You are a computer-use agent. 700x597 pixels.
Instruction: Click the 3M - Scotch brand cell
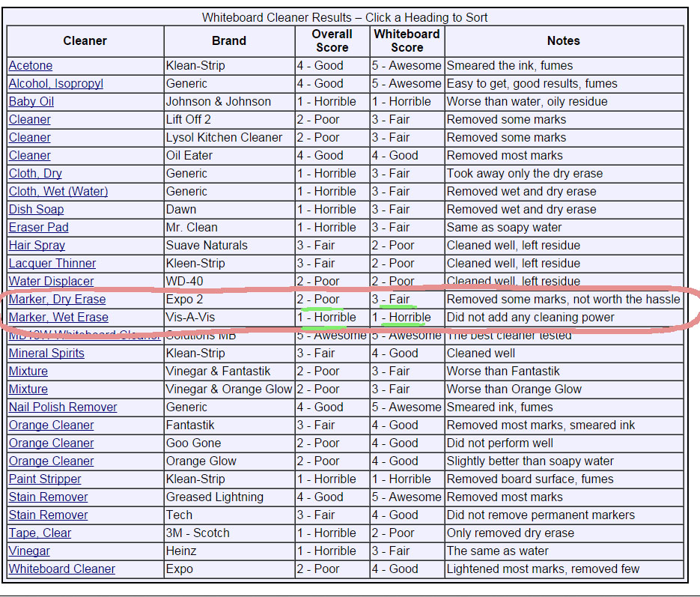(x=229, y=533)
